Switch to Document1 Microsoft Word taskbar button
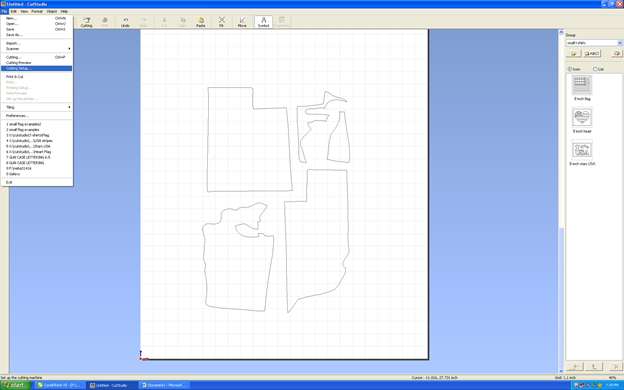Screen dimensions: 624x390 (x=164, y=385)
